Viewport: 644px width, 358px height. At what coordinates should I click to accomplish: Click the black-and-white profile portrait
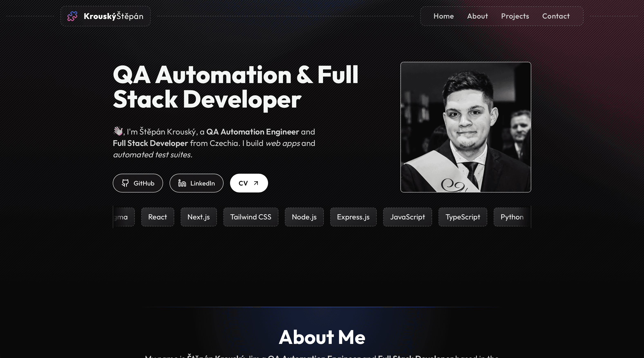click(465, 127)
